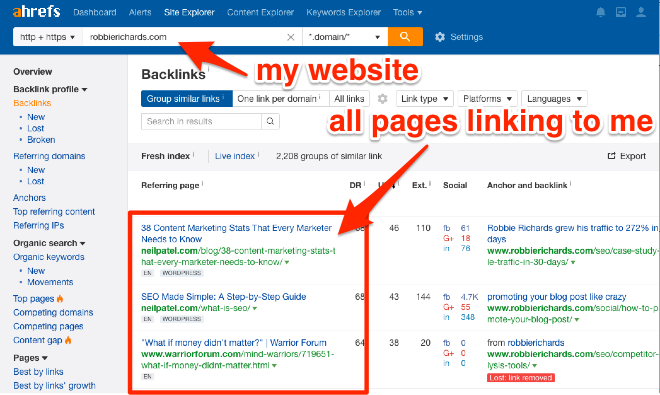The width and height of the screenshot is (660, 395).
Task: Open the Platforms filter dropdown
Action: [x=487, y=99]
